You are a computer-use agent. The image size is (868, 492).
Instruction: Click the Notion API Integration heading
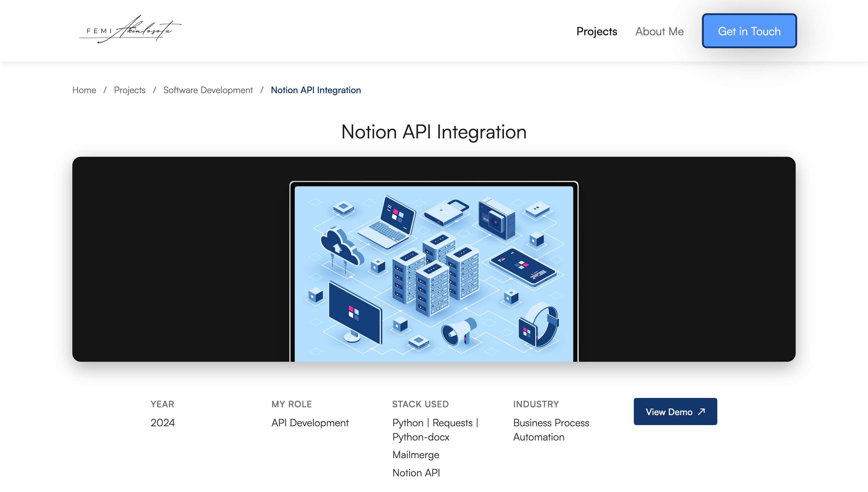click(x=434, y=132)
